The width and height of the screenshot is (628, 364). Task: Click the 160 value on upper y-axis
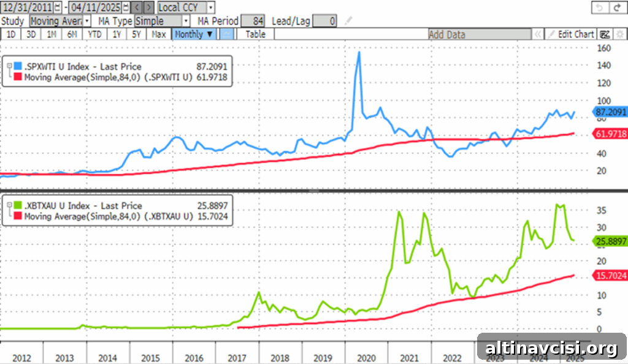point(603,48)
